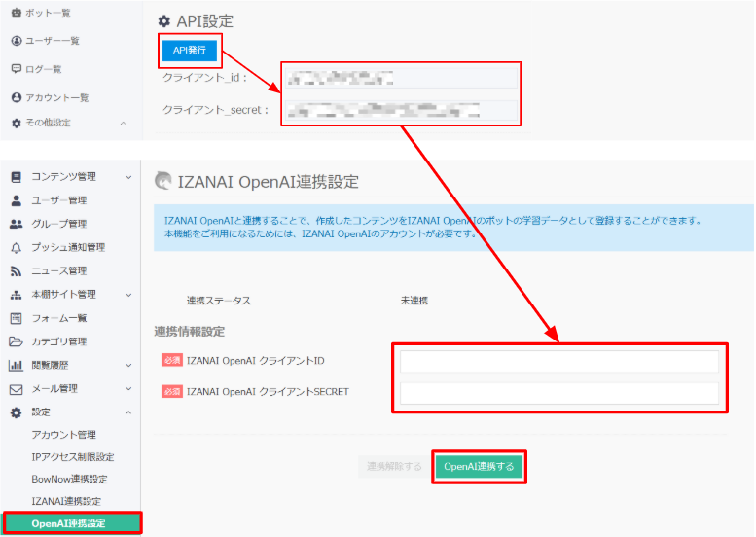Click the green OpenAI連携する button
Image resolution: width=756 pixels, height=537 pixels.
pos(479,467)
